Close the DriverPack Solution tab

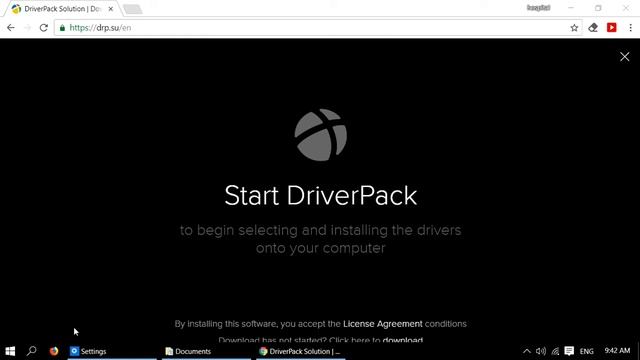[x=111, y=9]
